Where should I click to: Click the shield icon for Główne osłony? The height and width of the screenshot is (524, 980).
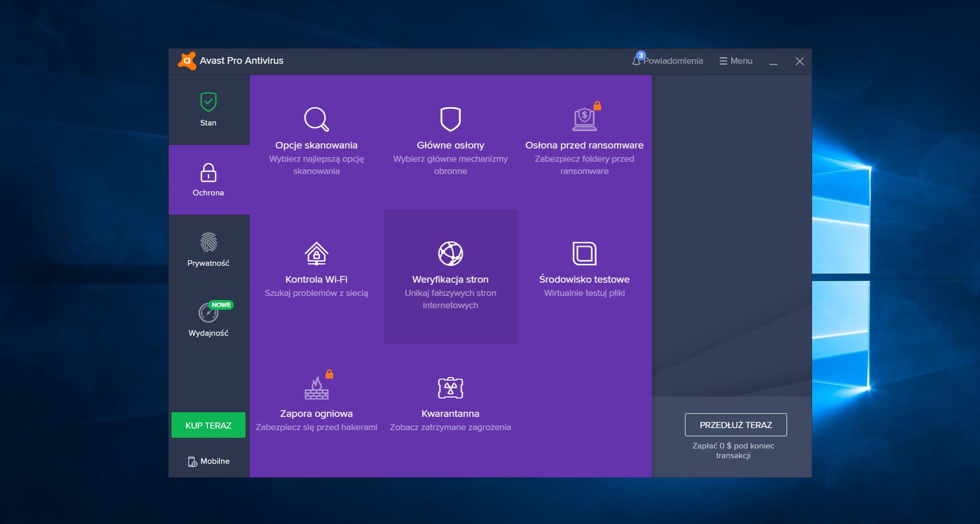[x=451, y=119]
